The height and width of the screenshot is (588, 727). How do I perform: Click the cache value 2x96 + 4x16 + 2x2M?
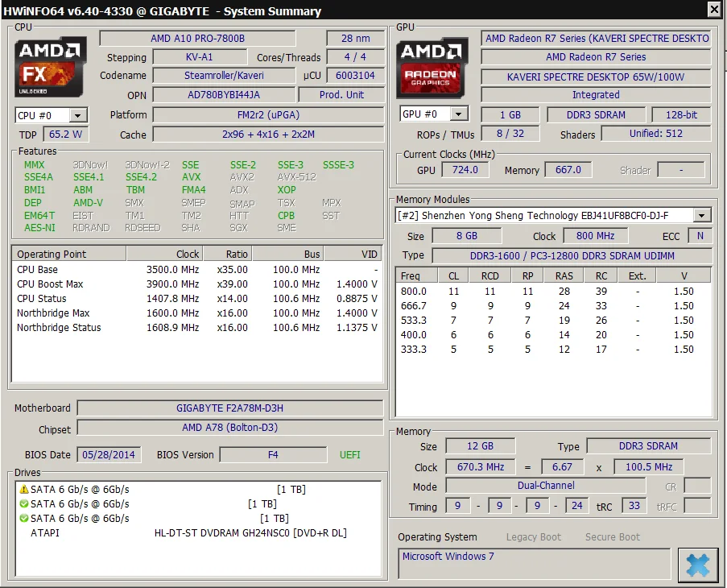pos(268,135)
